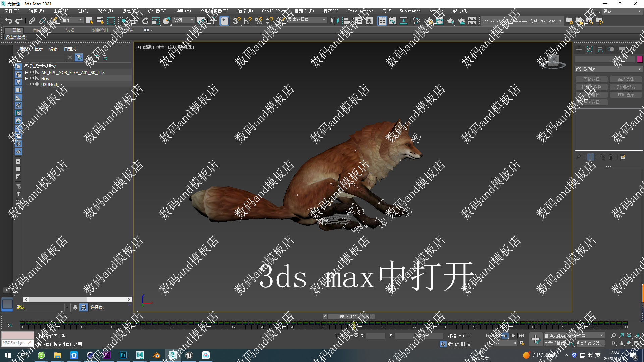Open the selection filter 全部 dropdown
The width and height of the screenshot is (644, 362).
(72, 20)
